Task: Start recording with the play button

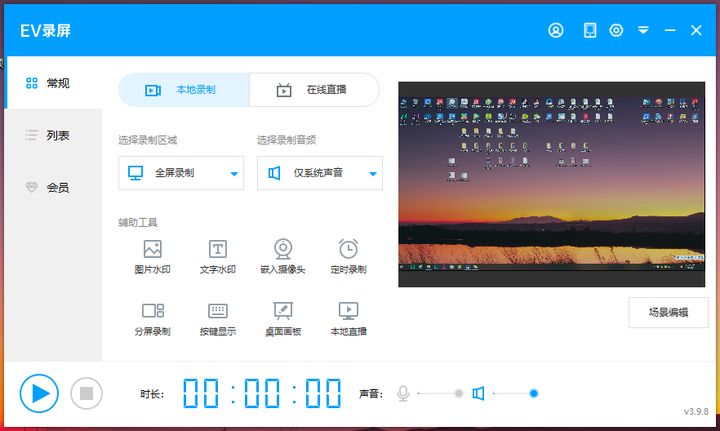Action: click(39, 393)
